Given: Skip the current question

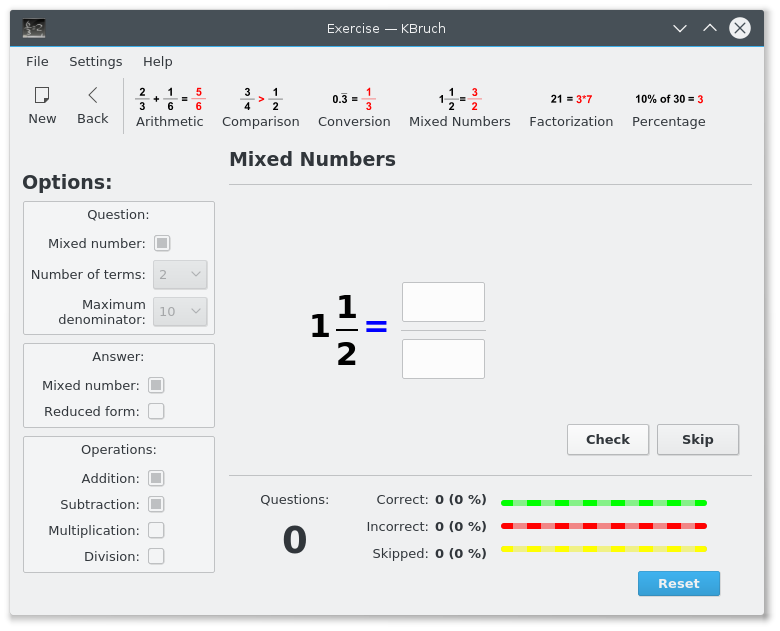Looking at the screenshot, I should (x=698, y=439).
